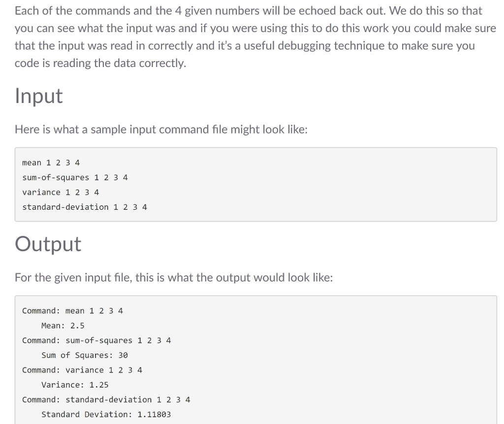
Task: Click the "standard-deviation 1 2 3 4" input line
Action: [x=85, y=207]
